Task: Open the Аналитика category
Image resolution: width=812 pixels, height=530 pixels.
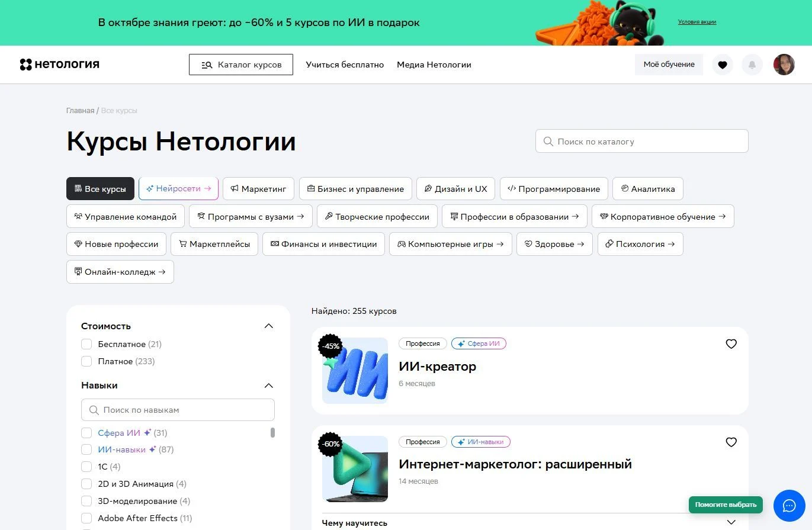Action: click(648, 189)
